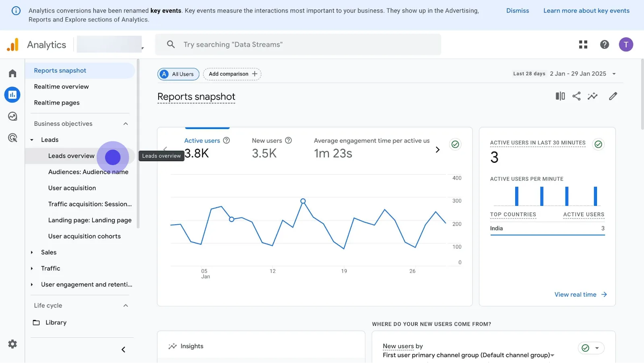
Task: Click the Edit comparisons icon
Action: [560, 96]
